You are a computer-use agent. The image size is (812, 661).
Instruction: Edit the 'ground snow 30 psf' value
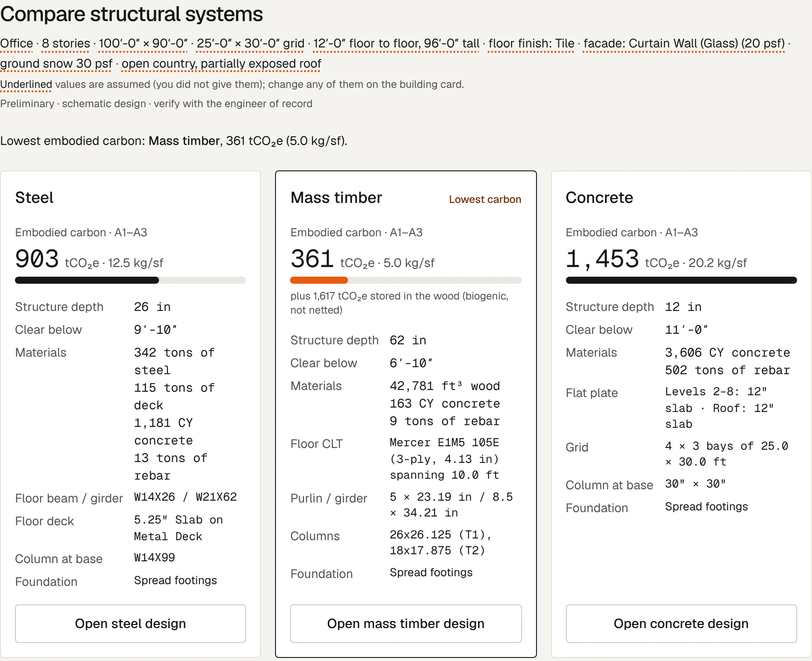(56, 64)
